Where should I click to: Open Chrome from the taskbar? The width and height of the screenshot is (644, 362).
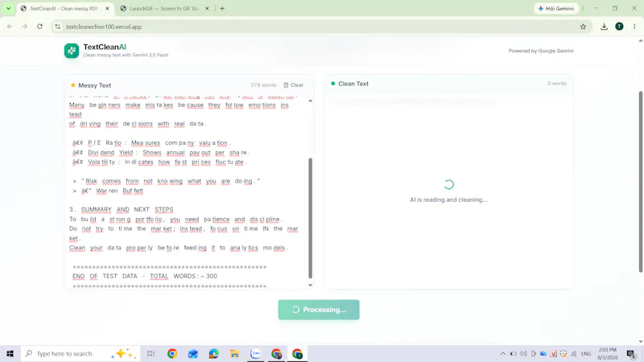(172, 353)
